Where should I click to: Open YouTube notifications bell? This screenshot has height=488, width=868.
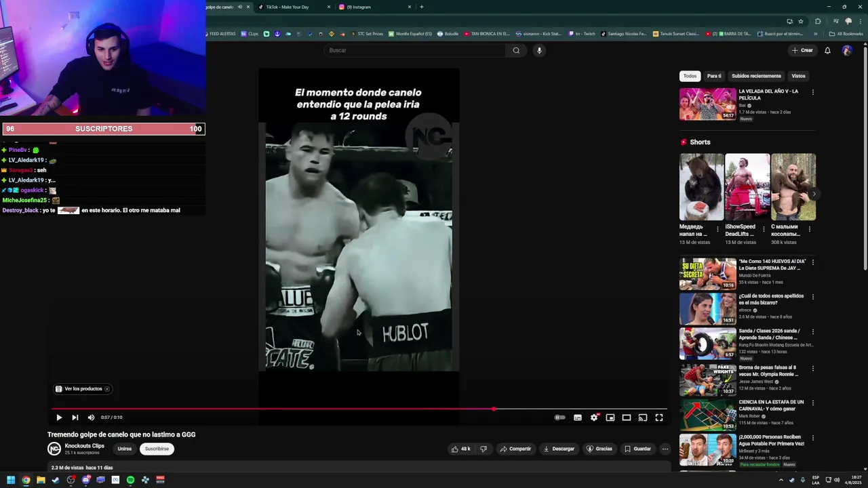coord(827,50)
